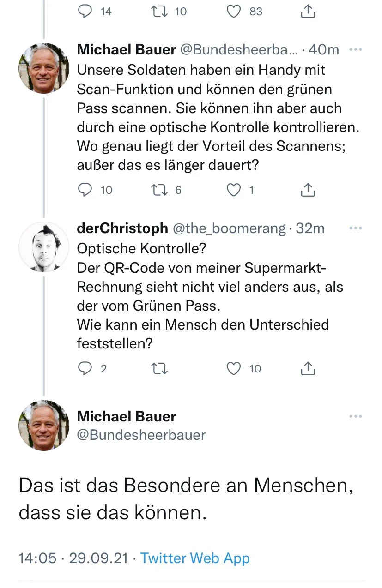Open more options for Michael Bauer's 40m tweet

[355, 50]
